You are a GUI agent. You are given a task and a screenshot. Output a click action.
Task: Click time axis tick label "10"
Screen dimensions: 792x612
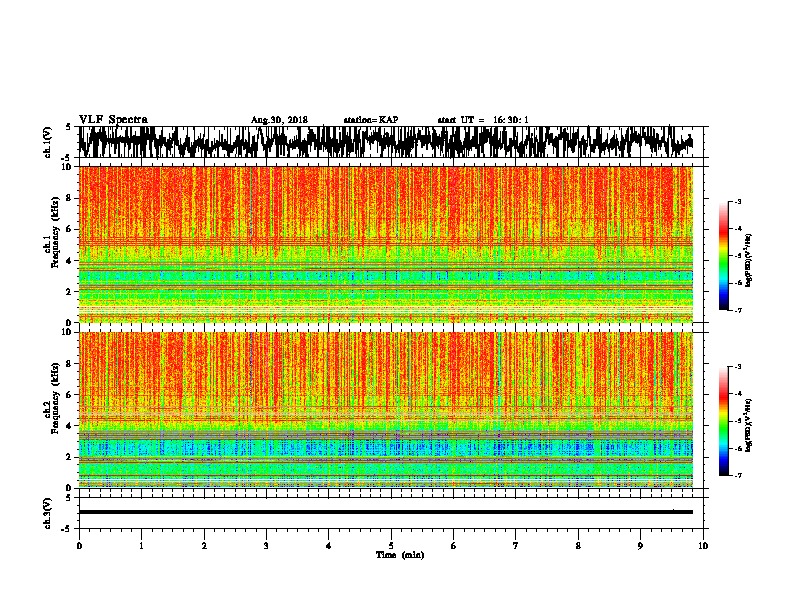click(703, 546)
